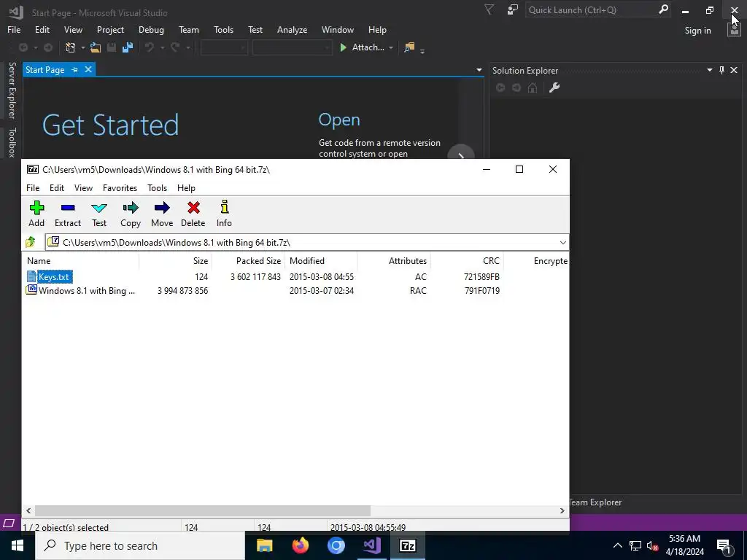The height and width of the screenshot is (560, 747).
Task: Click the taskbar search box
Action: coord(140,545)
